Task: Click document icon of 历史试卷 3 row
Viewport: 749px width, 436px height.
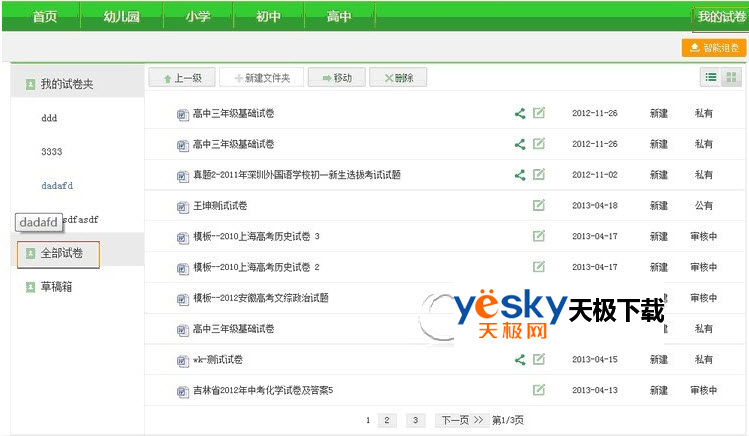Action: (x=182, y=237)
